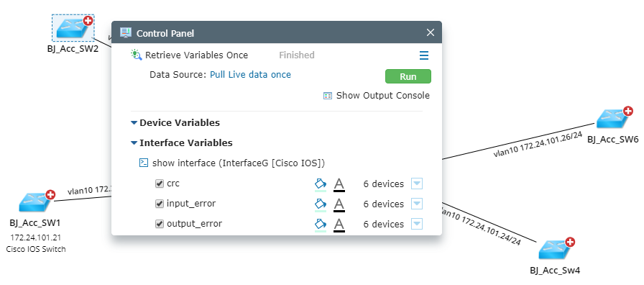This screenshot has width=644, height=285.
Task: Open the hamburger menu in Control Panel
Action: pyautogui.click(x=424, y=55)
